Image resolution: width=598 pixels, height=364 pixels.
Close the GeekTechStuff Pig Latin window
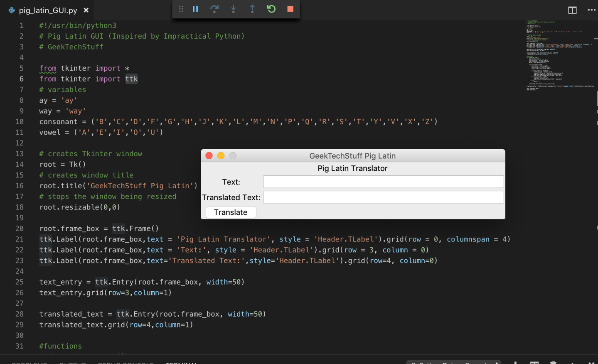tap(209, 155)
